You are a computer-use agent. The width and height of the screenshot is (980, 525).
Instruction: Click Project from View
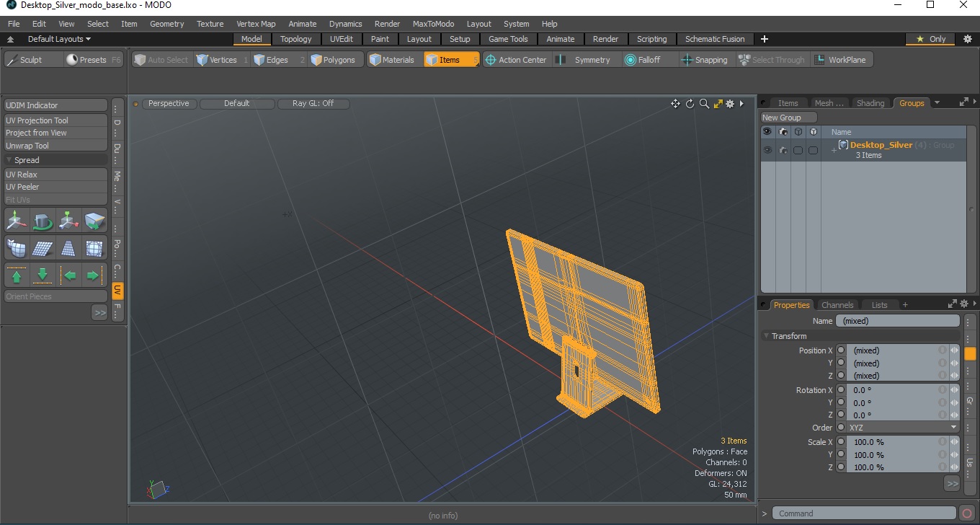55,133
